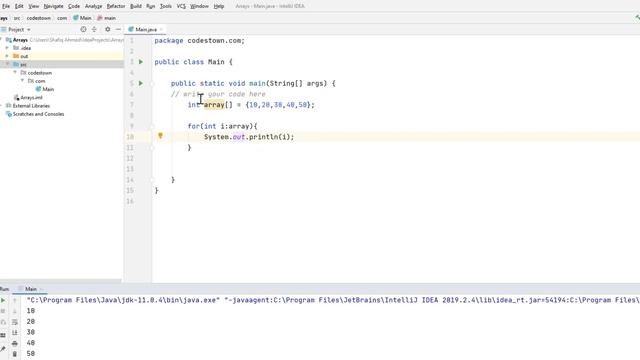Viewport: 640px width, 360px height.
Task: Open the Project panel gear settings
Action: (x=108, y=29)
